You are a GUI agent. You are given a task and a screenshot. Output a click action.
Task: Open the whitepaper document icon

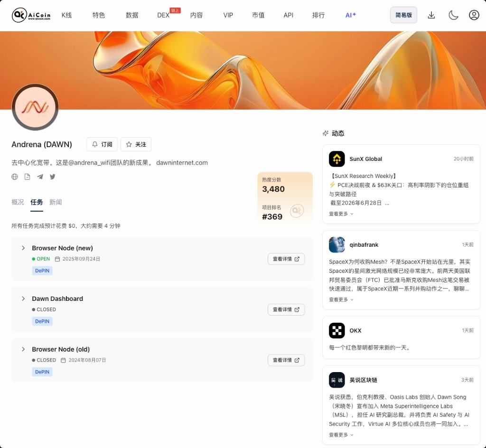pos(27,177)
